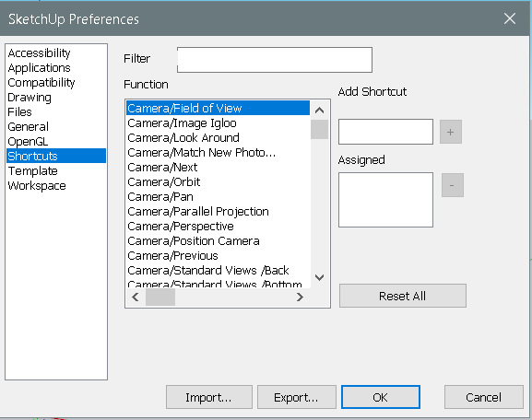Click the horizontal scroll left arrow
Image resolution: width=532 pixels, height=420 pixels.
click(136, 297)
